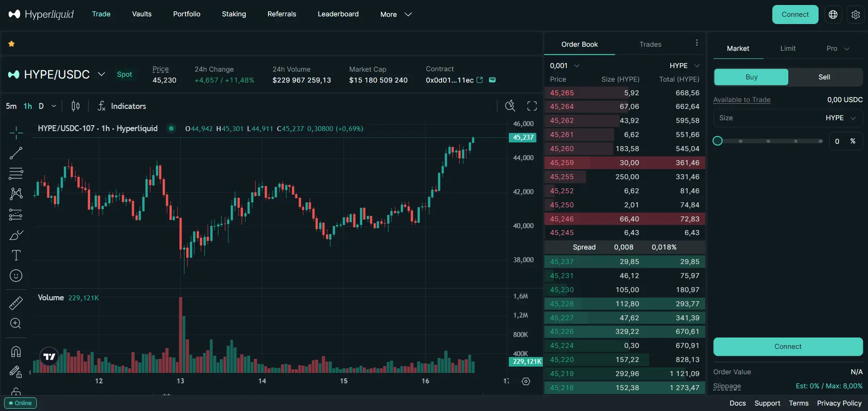
Task: Select the Market order tab
Action: (738, 49)
